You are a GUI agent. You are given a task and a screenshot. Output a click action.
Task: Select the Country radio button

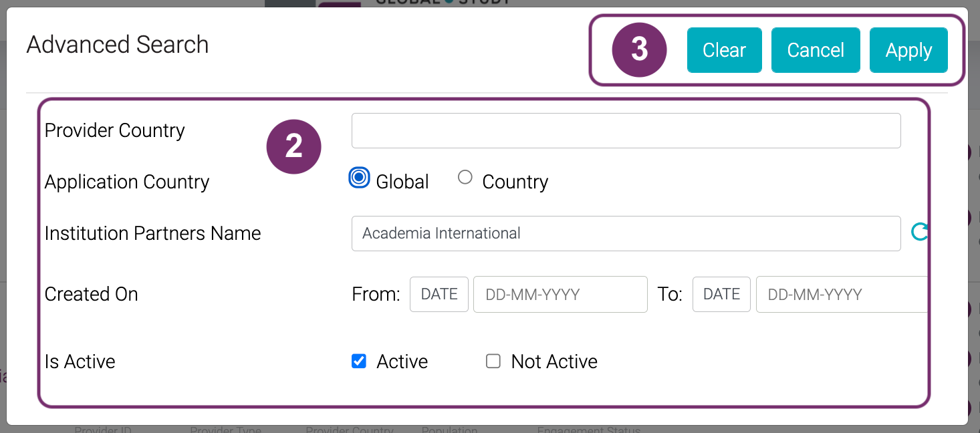click(x=465, y=178)
